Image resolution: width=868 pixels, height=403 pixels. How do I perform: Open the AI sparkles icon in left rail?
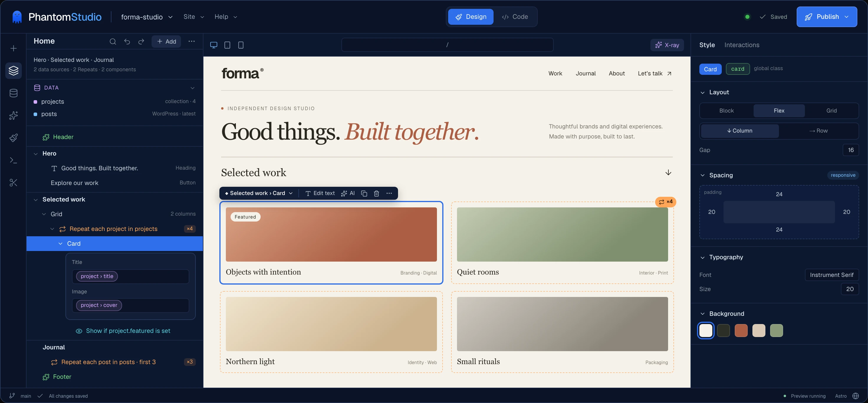14,115
